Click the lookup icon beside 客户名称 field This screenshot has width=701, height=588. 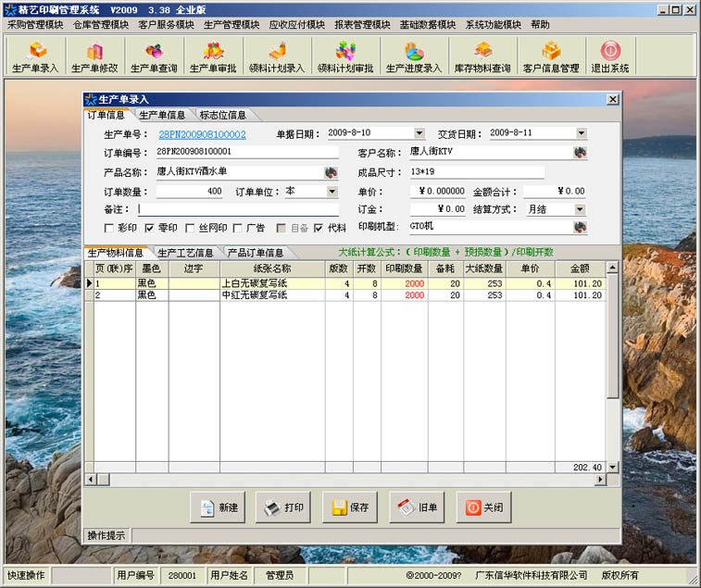580,153
